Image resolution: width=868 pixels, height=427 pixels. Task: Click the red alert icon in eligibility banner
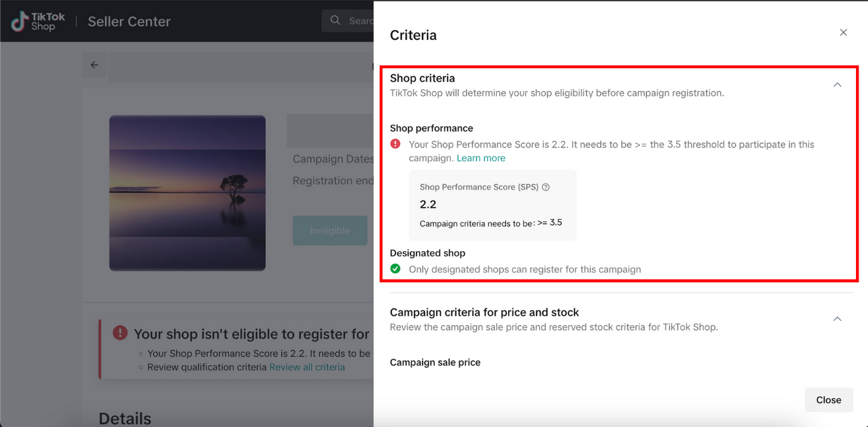120,333
